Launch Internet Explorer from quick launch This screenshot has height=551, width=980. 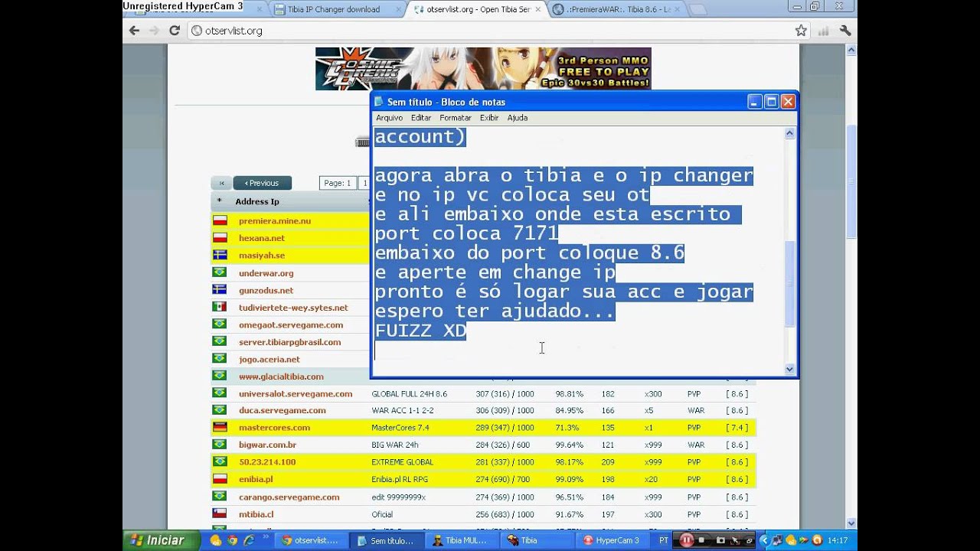click(x=248, y=540)
